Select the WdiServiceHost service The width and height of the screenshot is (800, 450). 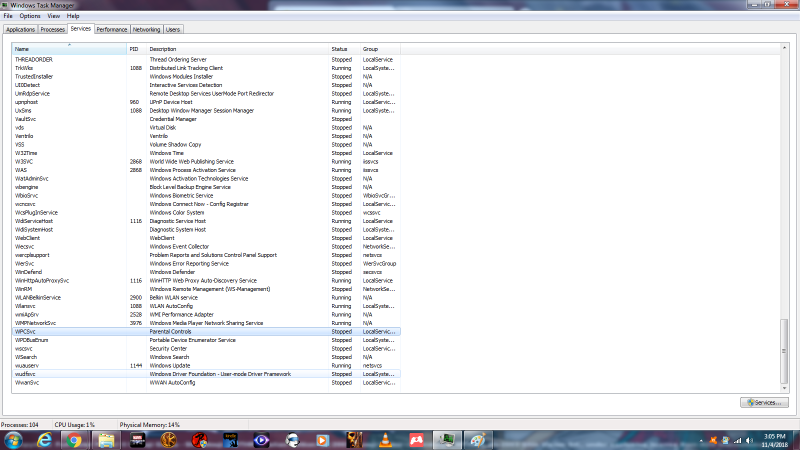(x=206, y=221)
